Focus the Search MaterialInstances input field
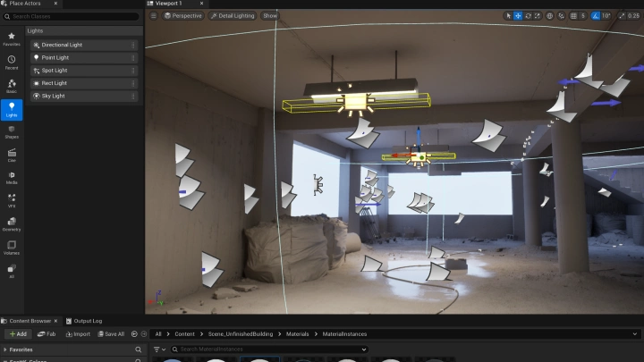Viewport: 644px width, 362px height. click(269, 349)
